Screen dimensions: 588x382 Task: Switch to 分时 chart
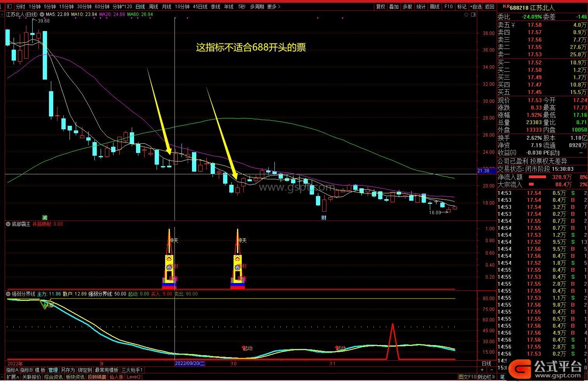20,7
